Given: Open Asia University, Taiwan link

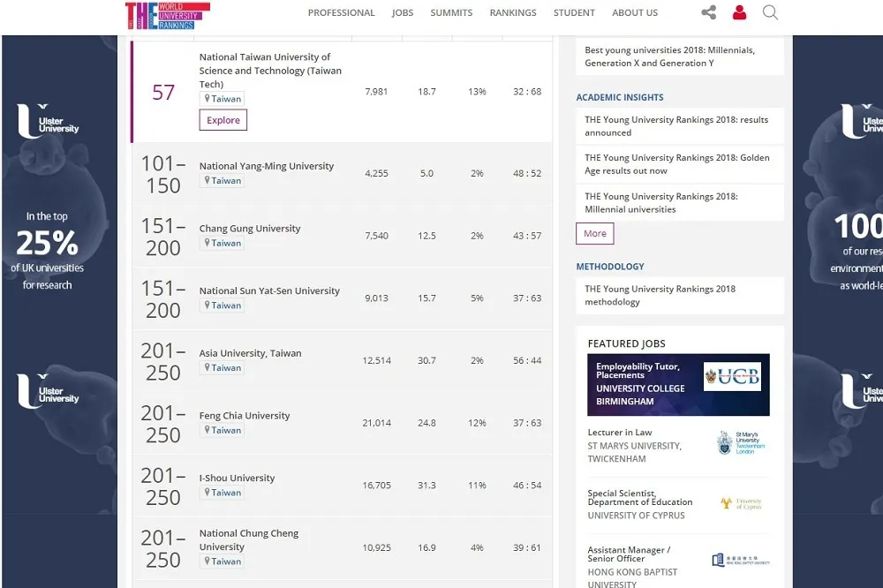Looking at the screenshot, I should [x=250, y=353].
